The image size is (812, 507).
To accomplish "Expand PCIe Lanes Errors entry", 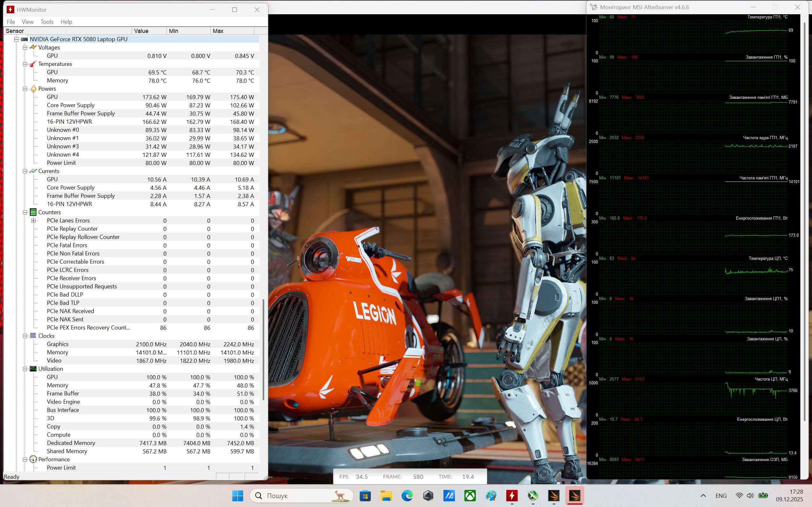I will pos(33,221).
